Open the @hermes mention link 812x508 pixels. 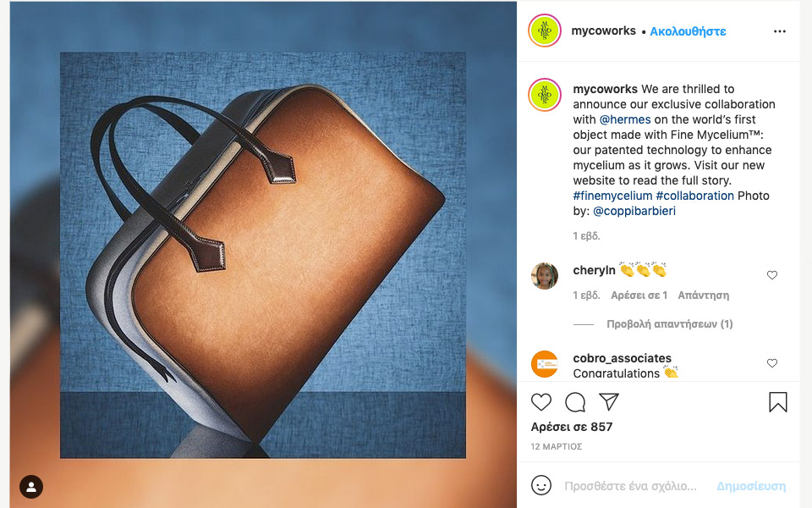(625, 119)
